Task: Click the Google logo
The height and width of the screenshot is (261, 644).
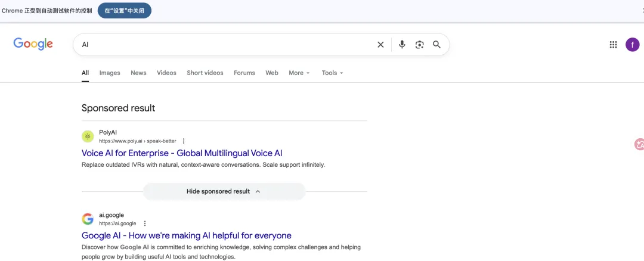Action: pyautogui.click(x=33, y=44)
